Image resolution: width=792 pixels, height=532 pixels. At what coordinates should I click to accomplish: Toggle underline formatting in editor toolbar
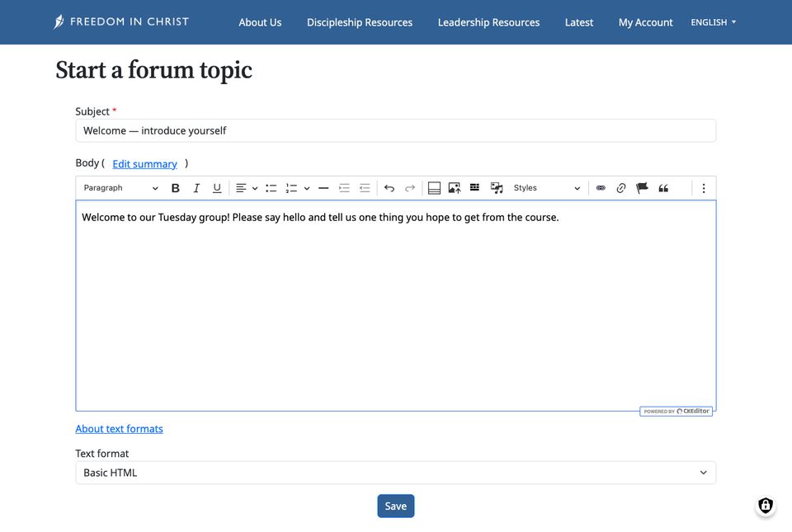pos(217,188)
